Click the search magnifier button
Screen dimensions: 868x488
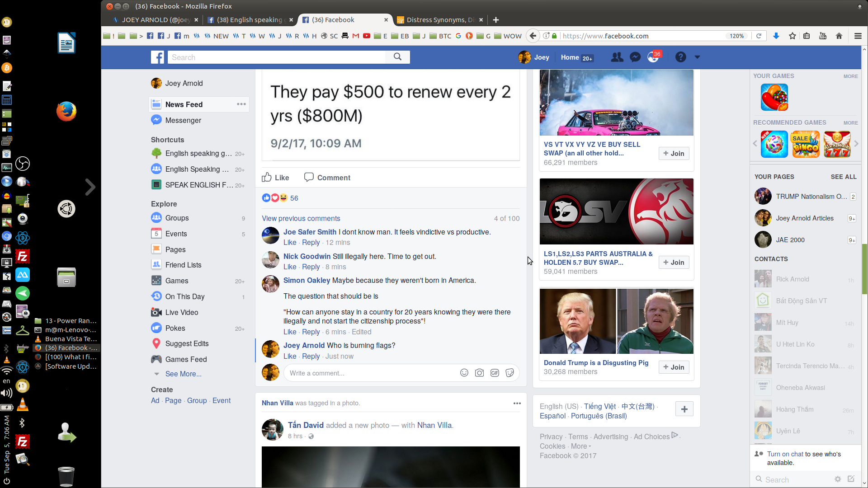point(397,57)
